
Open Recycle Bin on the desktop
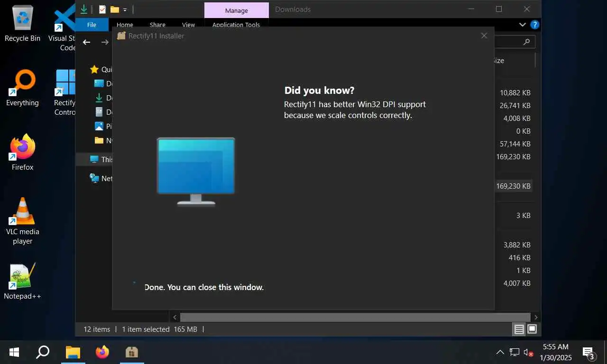[x=22, y=23]
